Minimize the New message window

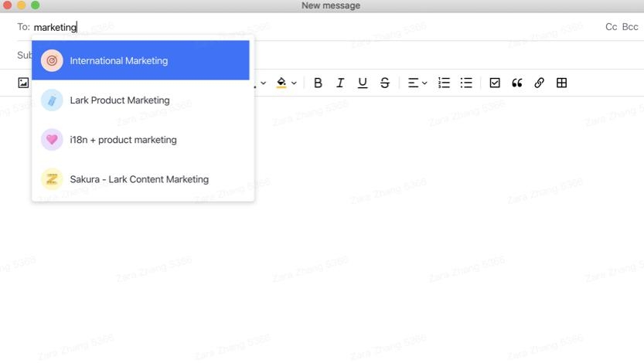(22, 5)
